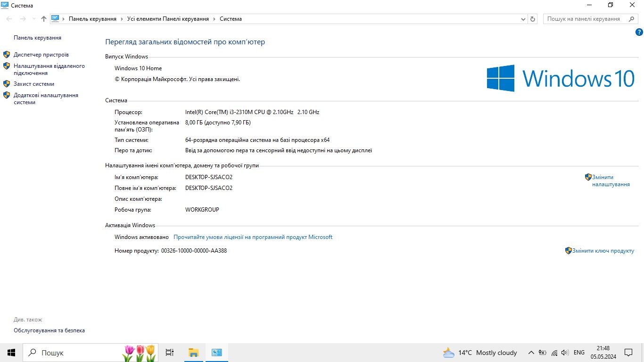Select 'Усі елементи Панелі керування' breadcrumb
The width and height of the screenshot is (644, 362).
tap(168, 19)
